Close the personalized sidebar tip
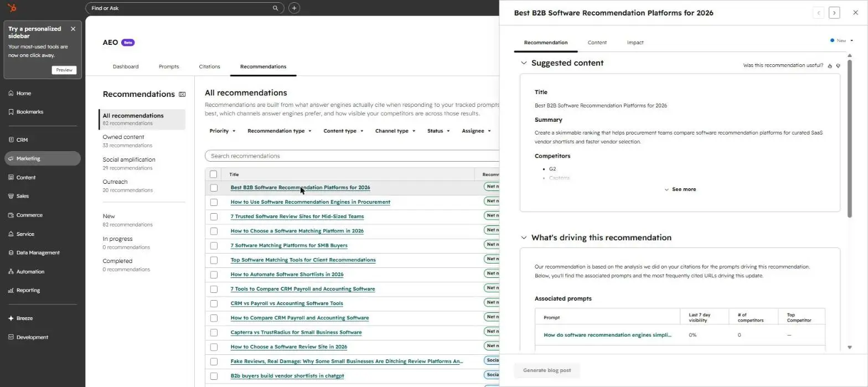Viewport: 868px width, 387px height. click(x=73, y=29)
